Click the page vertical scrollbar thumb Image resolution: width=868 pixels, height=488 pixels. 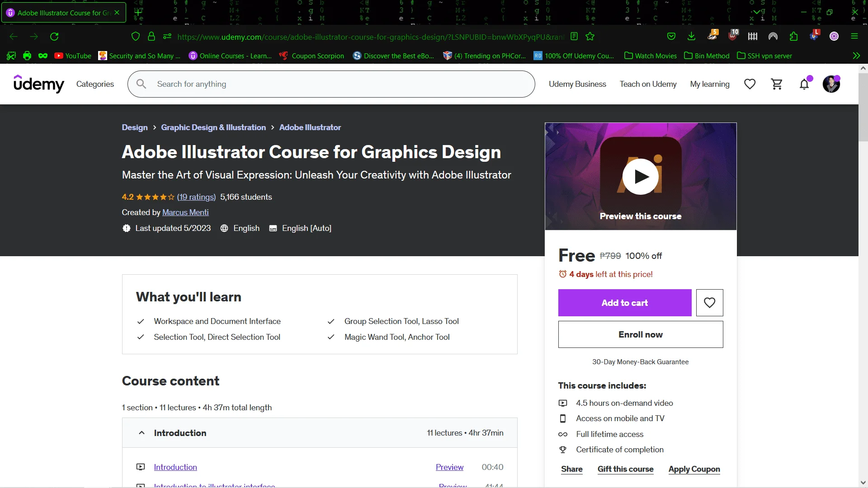coord(863,108)
